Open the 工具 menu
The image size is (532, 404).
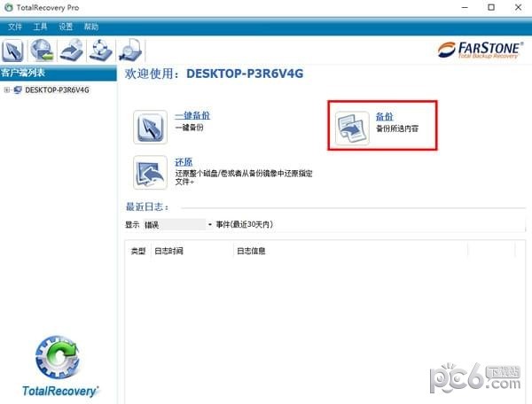[40, 27]
